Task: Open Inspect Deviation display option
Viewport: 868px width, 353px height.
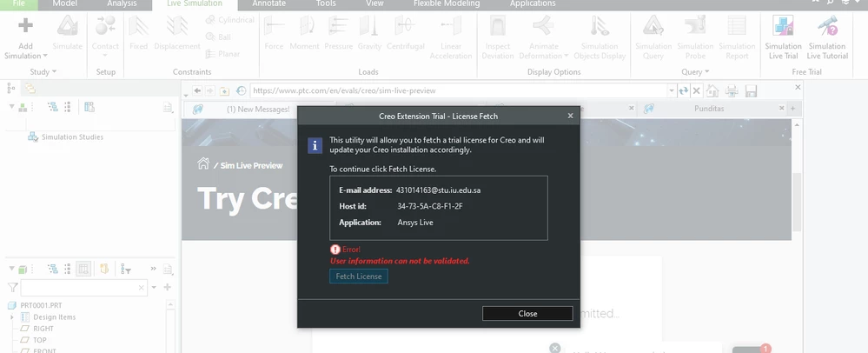Action: [498, 37]
